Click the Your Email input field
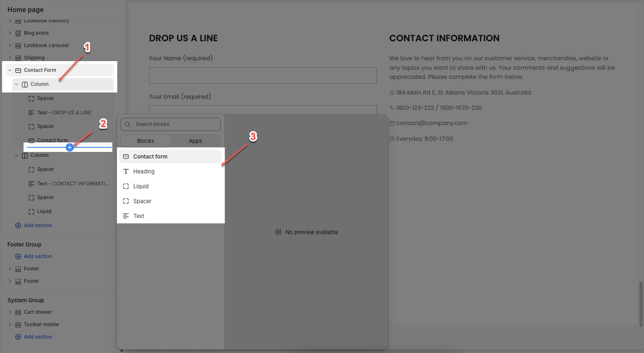644x353 pixels. [263, 110]
